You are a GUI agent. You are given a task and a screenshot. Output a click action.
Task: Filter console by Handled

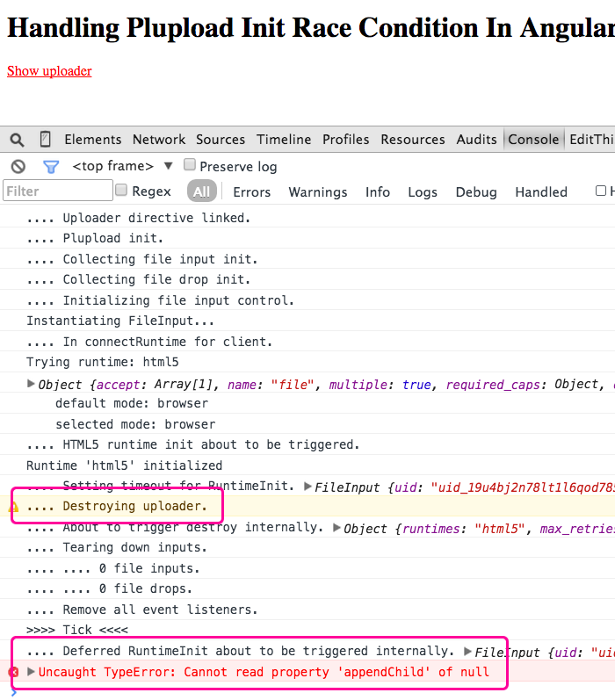point(541,192)
